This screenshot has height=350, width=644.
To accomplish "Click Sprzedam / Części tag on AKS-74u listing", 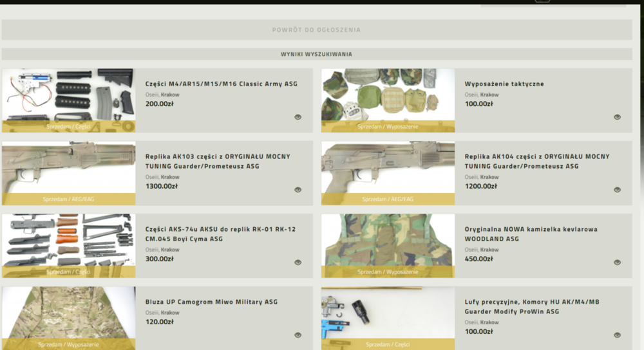I will (69, 272).
